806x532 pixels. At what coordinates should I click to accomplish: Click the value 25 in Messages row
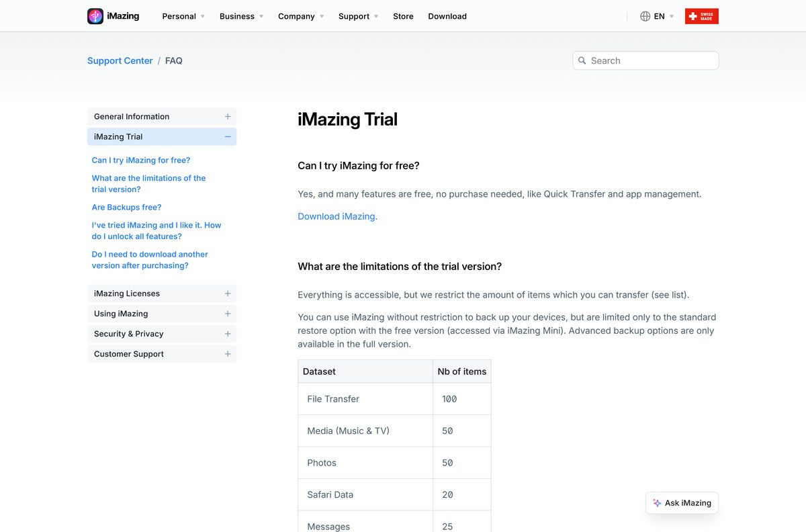click(x=447, y=527)
